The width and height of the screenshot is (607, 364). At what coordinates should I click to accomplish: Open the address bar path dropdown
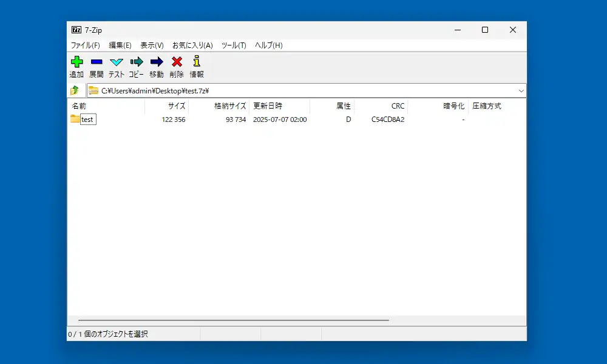tap(521, 90)
